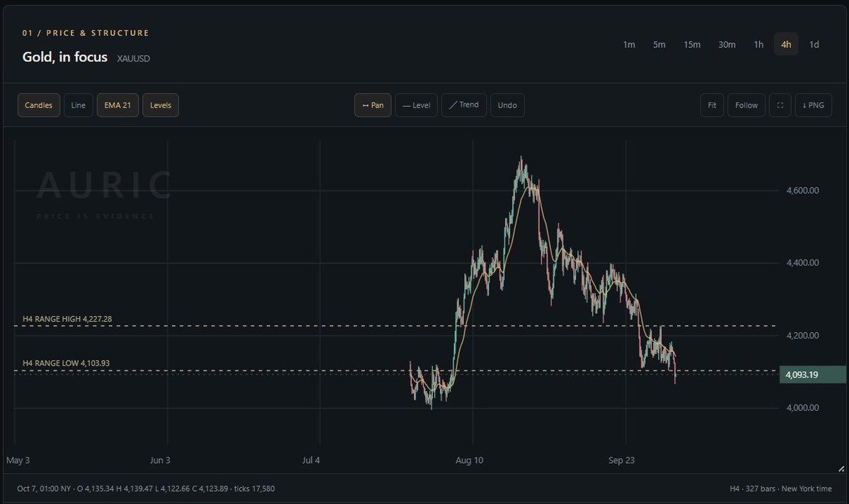This screenshot has height=504, width=849.
Task: Select the horizontal Level drawing tool
Action: [416, 105]
